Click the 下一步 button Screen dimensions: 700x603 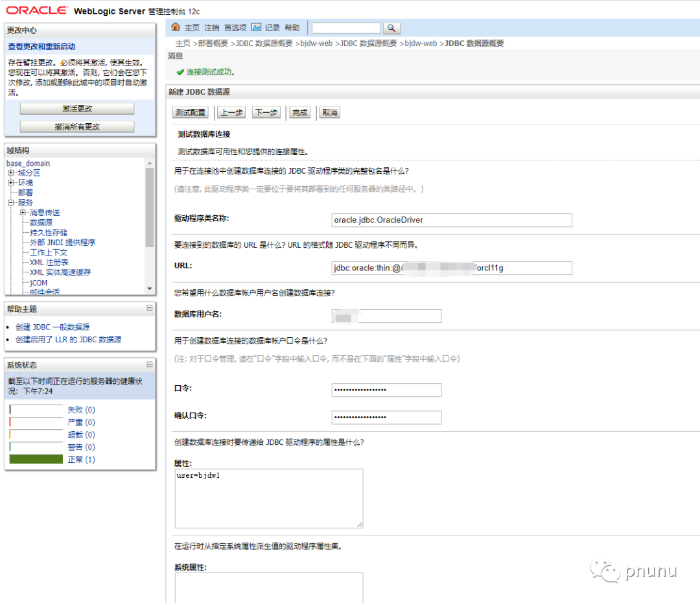click(266, 113)
